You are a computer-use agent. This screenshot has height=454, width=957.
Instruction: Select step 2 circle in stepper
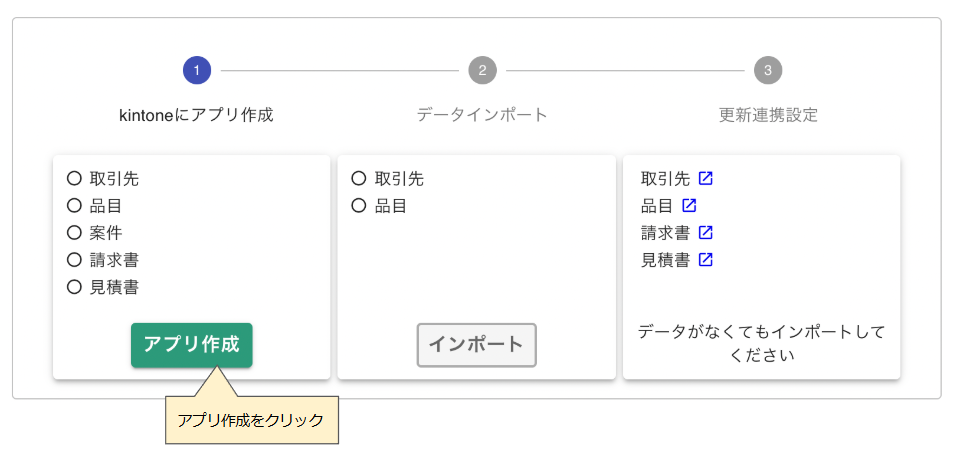click(x=483, y=71)
